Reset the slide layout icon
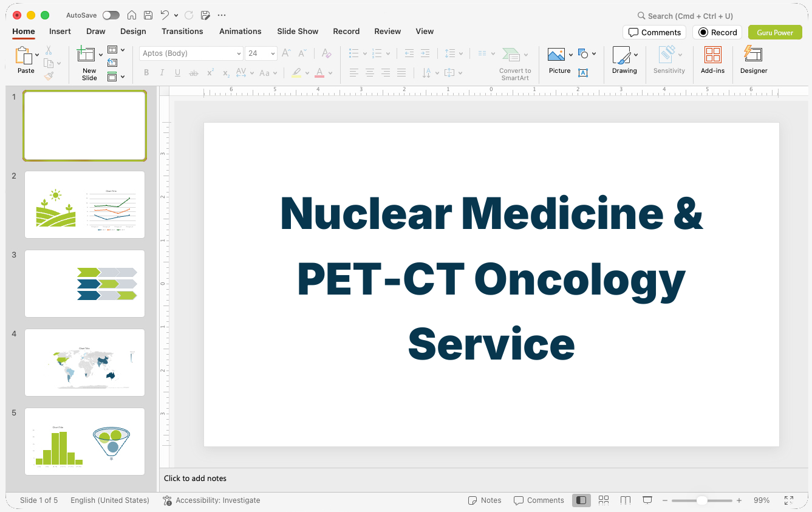812x512 pixels. pos(112,63)
